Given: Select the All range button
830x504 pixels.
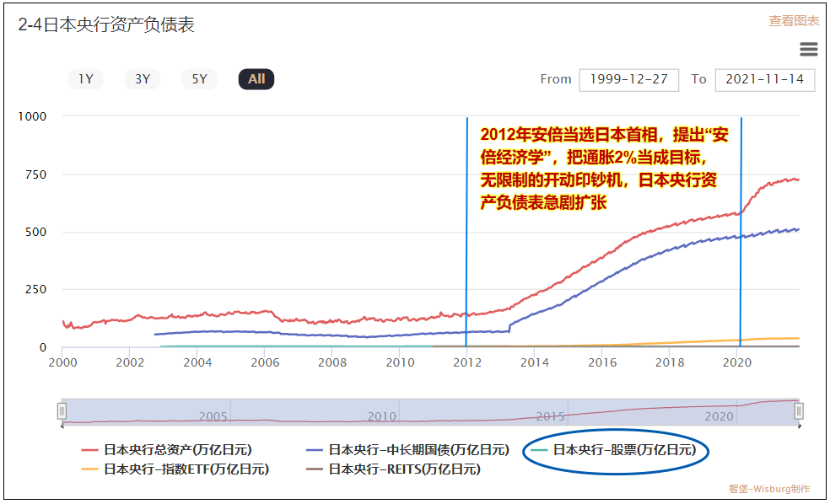Looking at the screenshot, I should click(x=256, y=79).
